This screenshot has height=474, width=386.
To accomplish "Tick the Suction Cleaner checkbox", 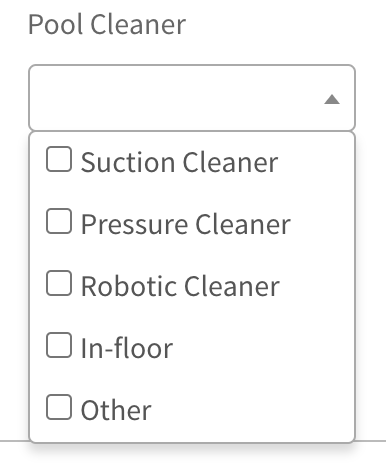I will [59, 159].
